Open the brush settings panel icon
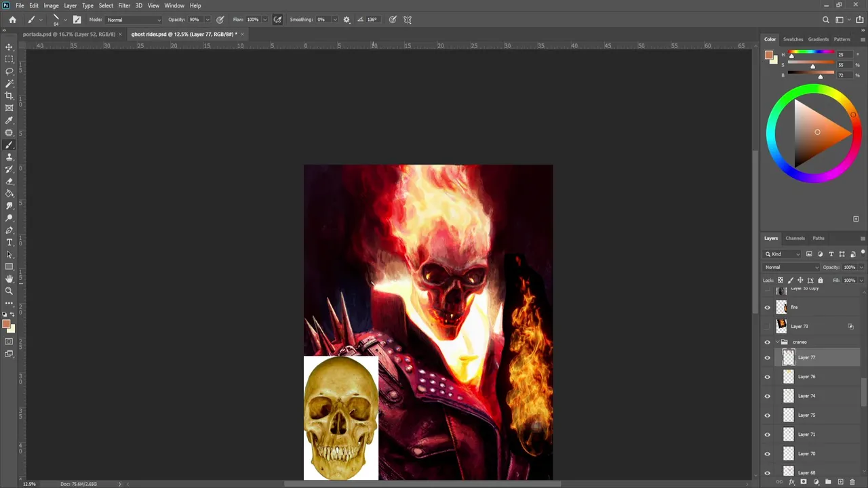 [x=77, y=20]
